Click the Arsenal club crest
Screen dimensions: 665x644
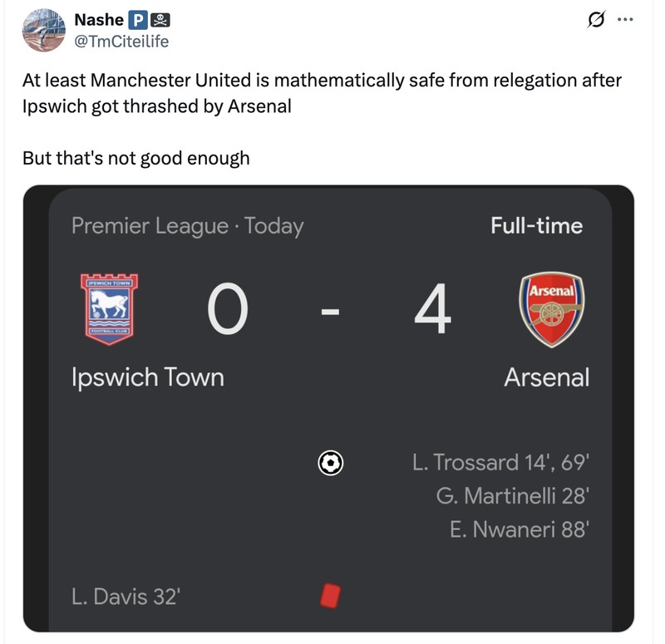point(550,309)
